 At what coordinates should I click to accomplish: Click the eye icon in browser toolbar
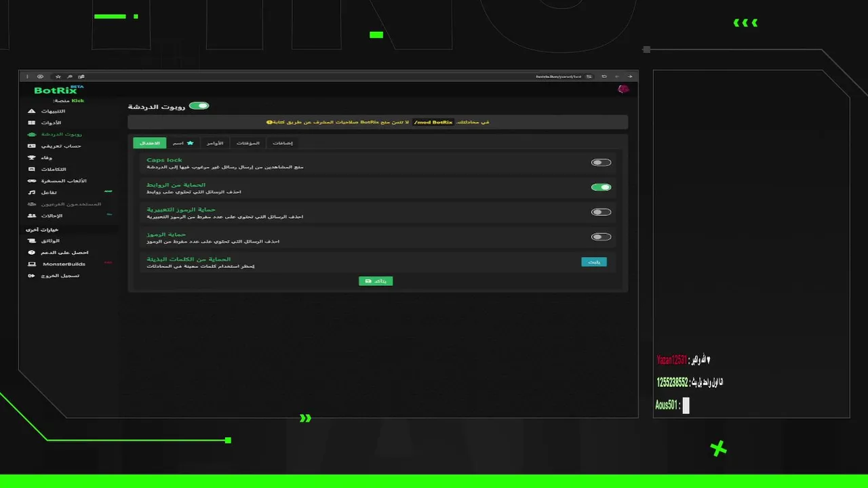[x=40, y=77]
